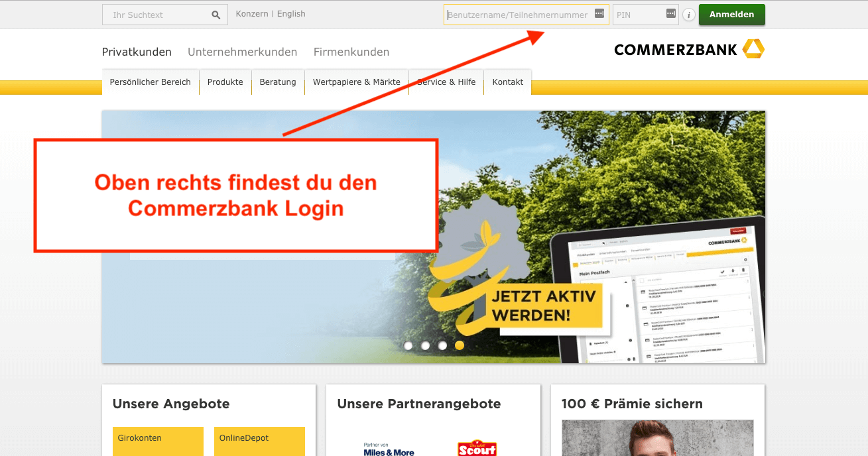Screen dimensions: 868x456
Task: Switch language via the English link
Action: click(x=291, y=14)
